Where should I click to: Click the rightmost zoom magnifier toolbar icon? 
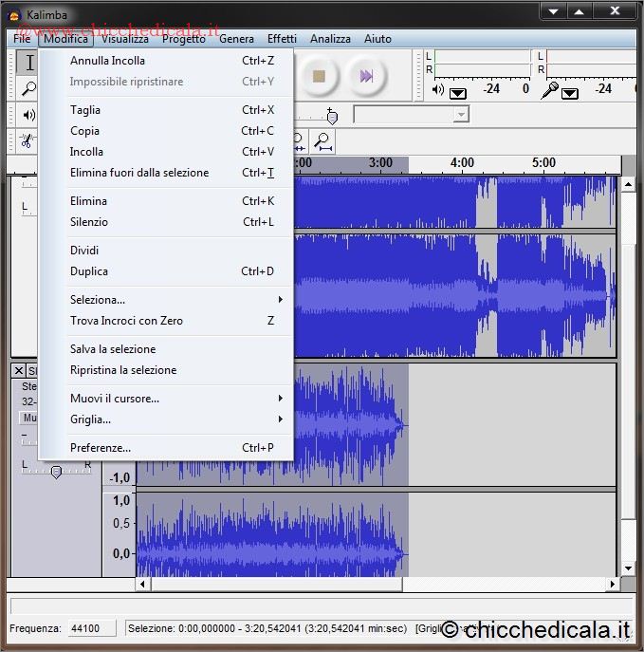pos(323,141)
